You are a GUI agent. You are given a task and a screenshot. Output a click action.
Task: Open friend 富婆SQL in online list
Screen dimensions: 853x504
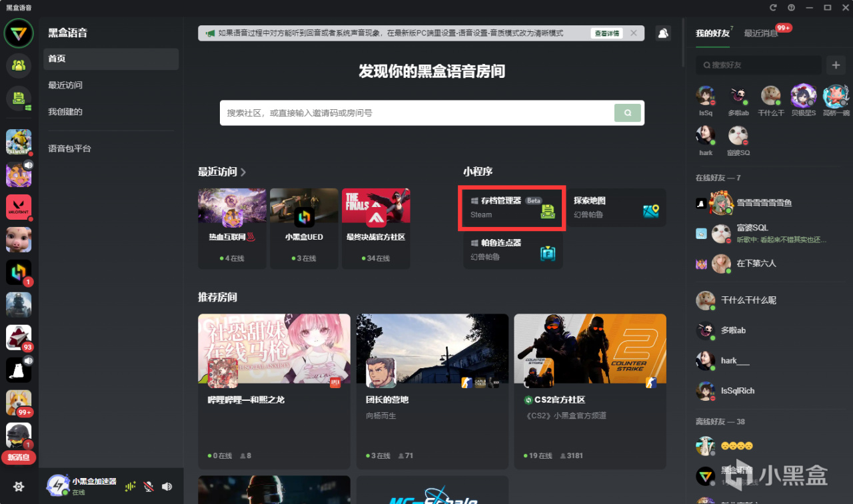[x=770, y=234]
